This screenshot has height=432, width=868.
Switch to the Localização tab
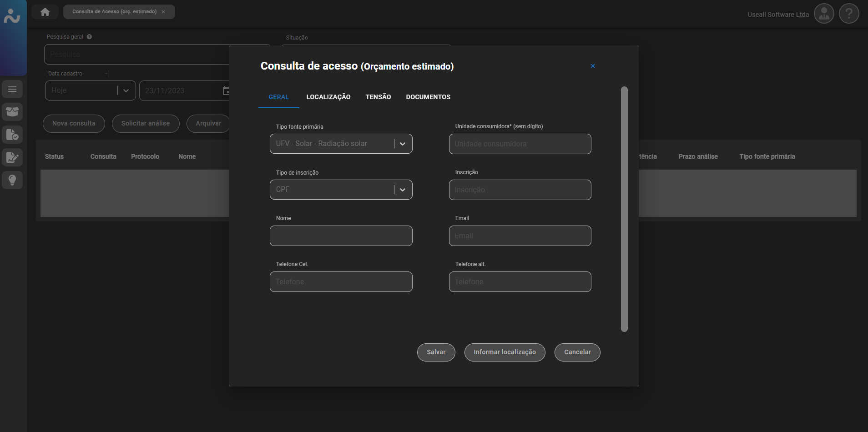click(x=328, y=97)
